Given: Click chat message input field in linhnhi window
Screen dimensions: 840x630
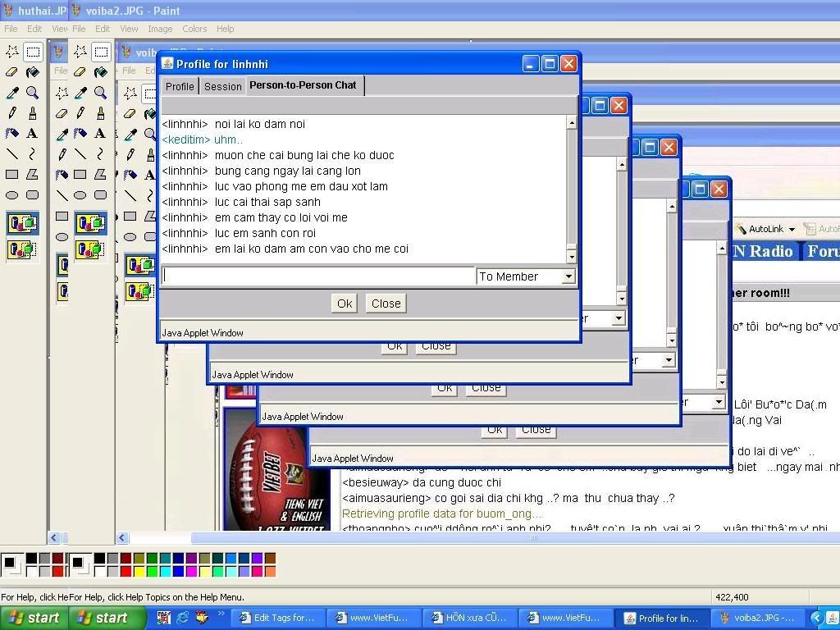Looking at the screenshot, I should [318, 276].
